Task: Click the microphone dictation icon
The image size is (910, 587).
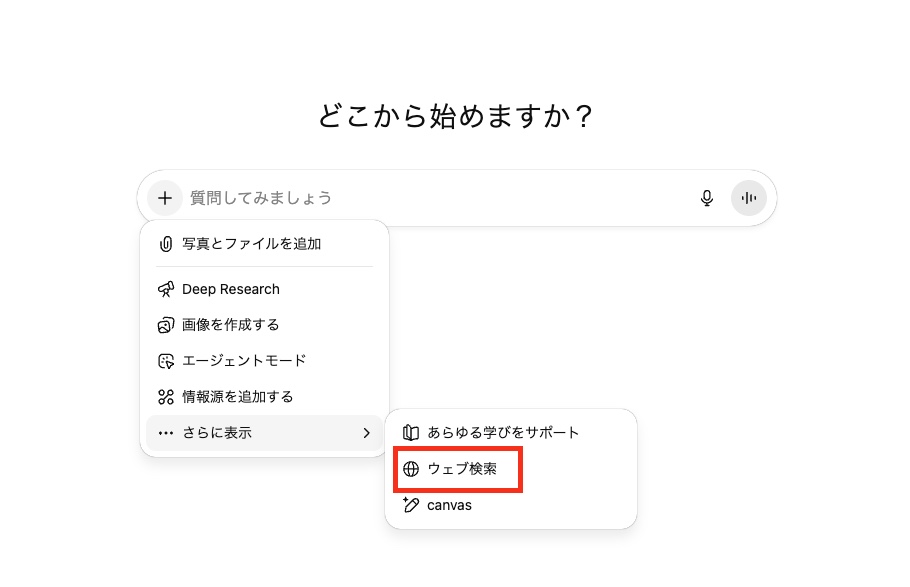Action: coord(707,198)
